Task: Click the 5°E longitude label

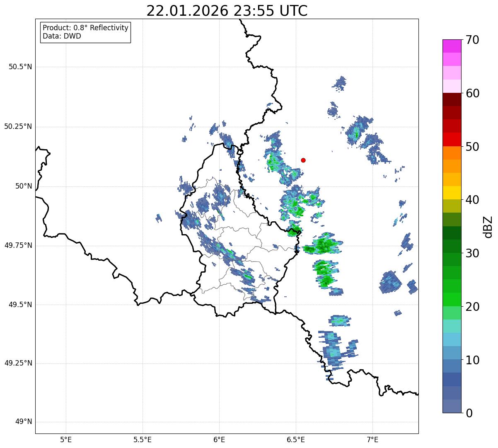Action: point(66,440)
